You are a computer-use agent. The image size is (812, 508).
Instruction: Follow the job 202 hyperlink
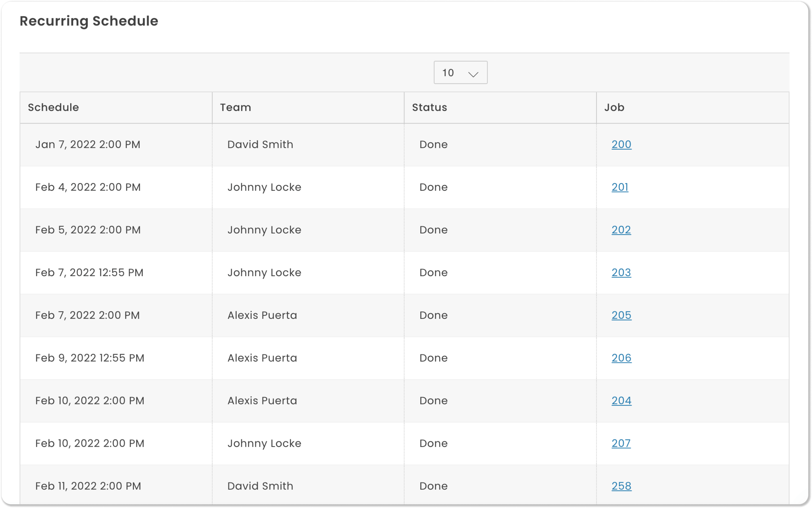621,230
